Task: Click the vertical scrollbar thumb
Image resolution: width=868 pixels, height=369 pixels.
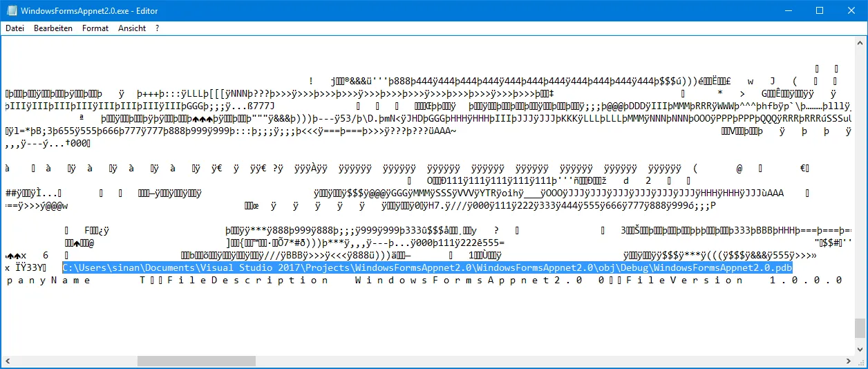Action: pos(860,327)
